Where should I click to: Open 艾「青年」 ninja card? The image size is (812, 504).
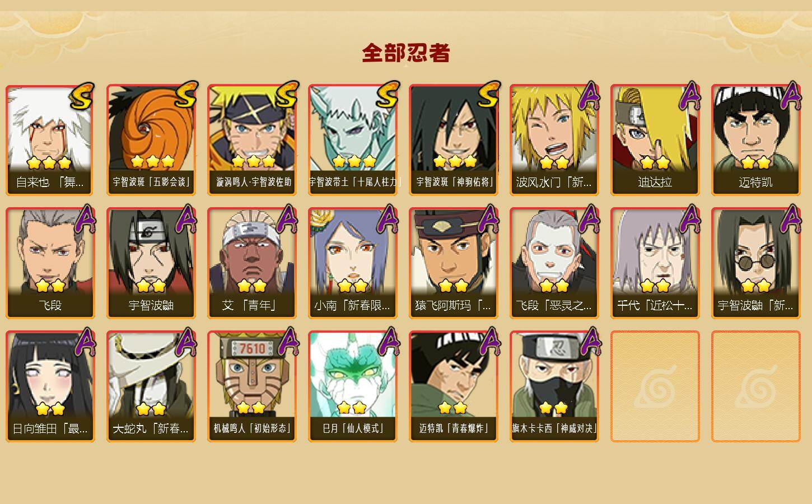(x=251, y=263)
